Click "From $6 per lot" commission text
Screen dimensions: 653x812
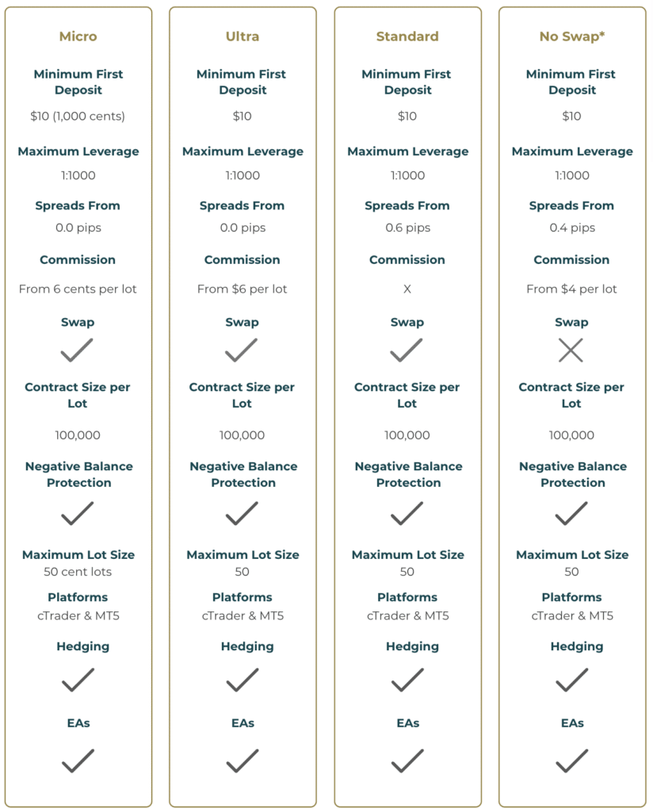(242, 289)
